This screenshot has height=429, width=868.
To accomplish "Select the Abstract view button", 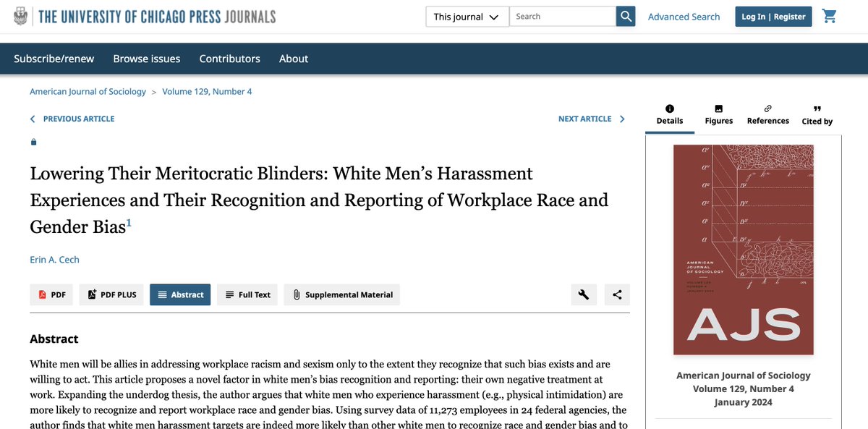I will point(180,294).
